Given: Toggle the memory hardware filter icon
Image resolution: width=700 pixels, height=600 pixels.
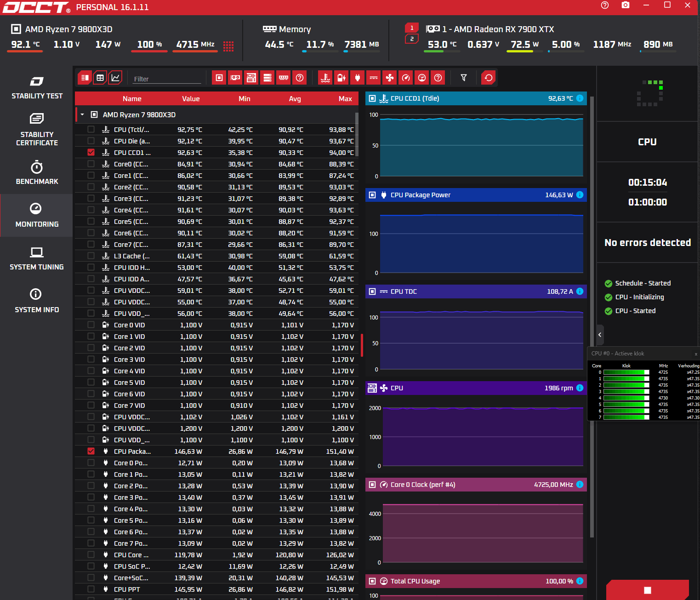Looking at the screenshot, I should coord(284,78).
